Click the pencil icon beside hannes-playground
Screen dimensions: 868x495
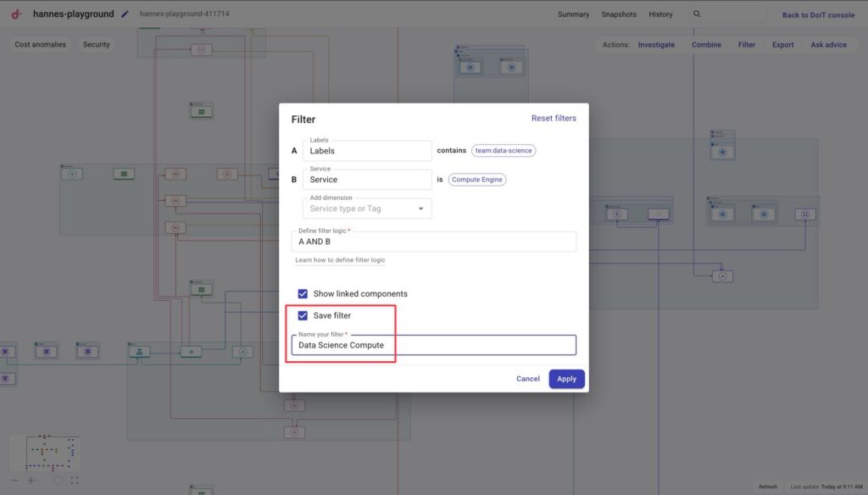(125, 14)
